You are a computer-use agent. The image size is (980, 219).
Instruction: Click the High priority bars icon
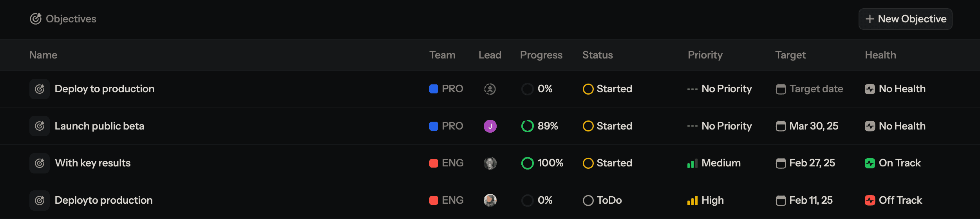pos(692,201)
